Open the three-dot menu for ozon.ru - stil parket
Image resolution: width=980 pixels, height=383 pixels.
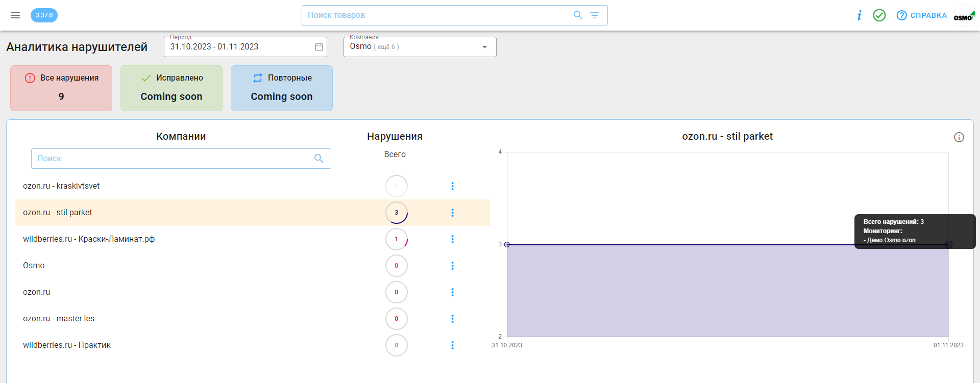coord(452,213)
